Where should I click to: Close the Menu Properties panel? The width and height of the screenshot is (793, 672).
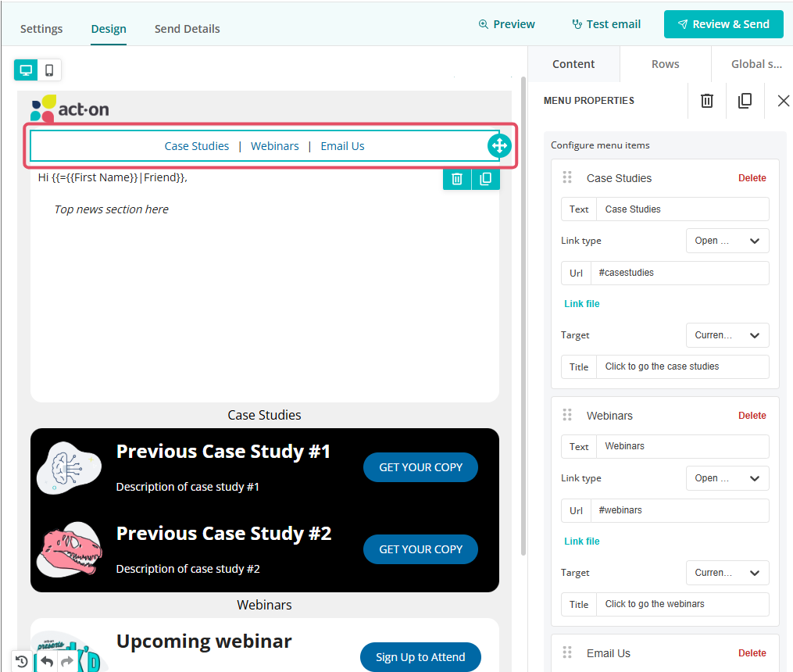tap(783, 101)
